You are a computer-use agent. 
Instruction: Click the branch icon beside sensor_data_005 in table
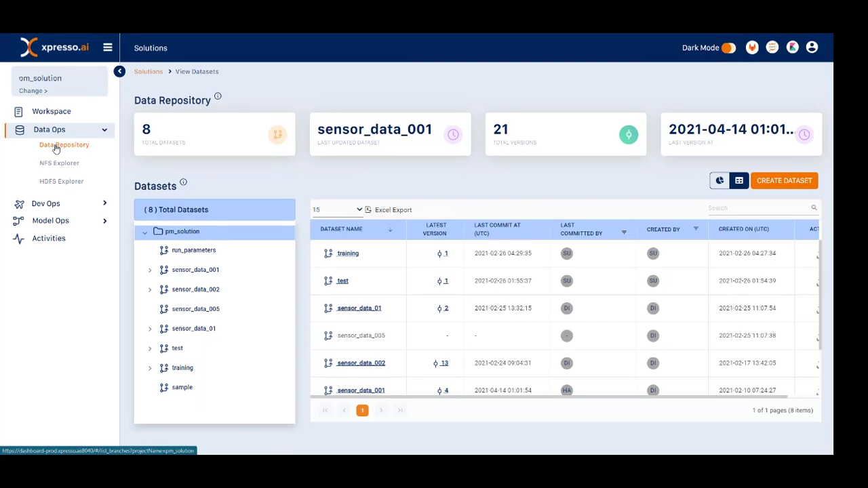click(328, 335)
